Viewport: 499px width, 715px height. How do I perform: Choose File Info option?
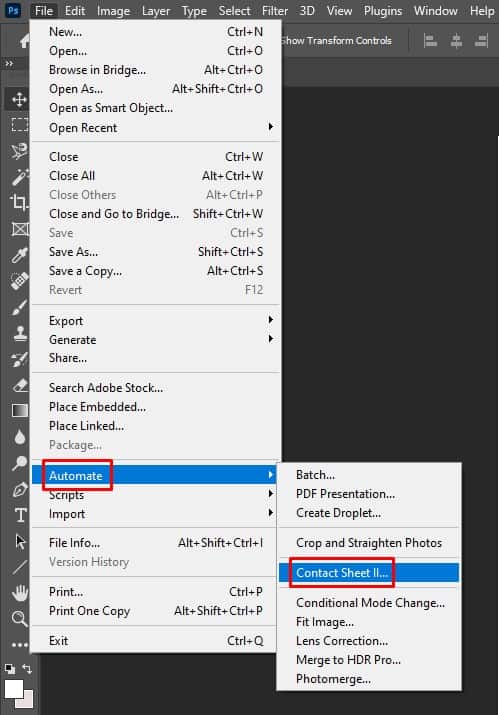[155, 543]
